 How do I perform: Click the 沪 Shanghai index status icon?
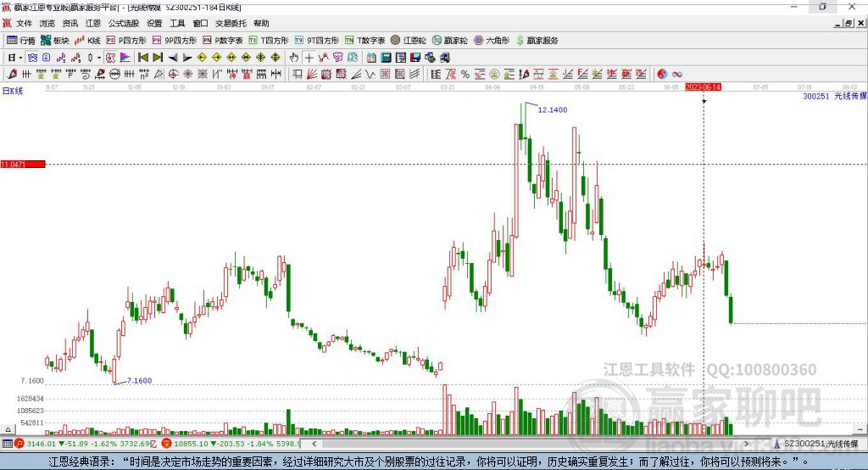point(19,444)
